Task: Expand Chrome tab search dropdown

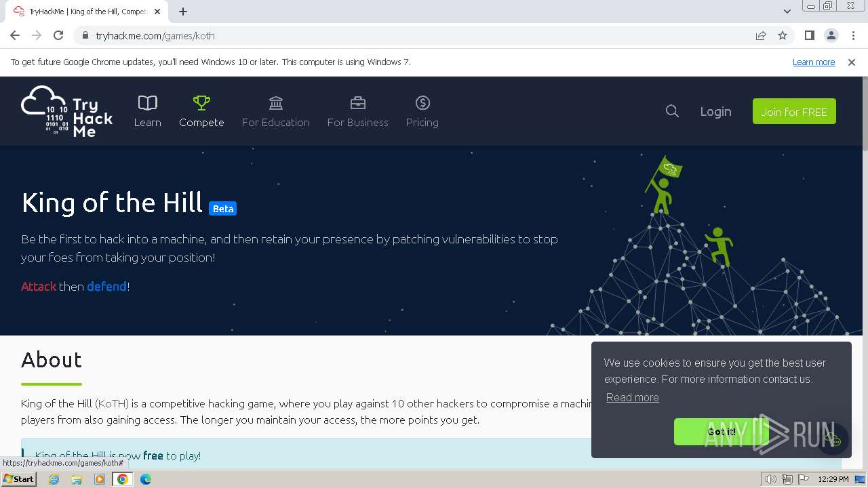Action: [x=787, y=11]
